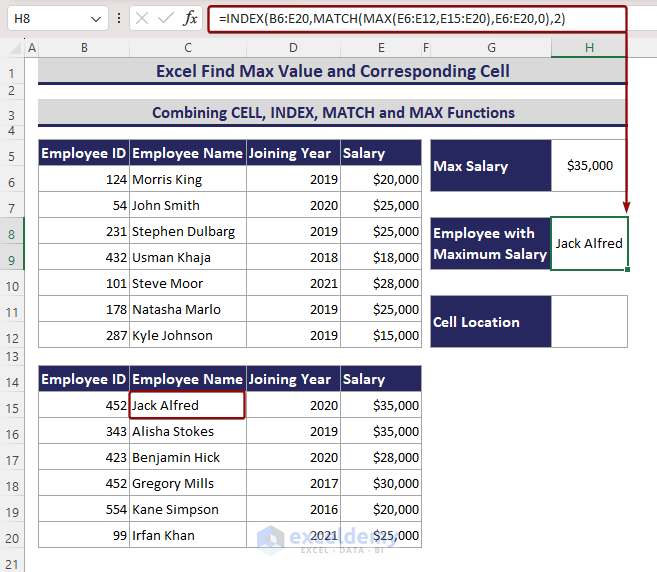Select the Irfan Khan salary cell

click(x=381, y=536)
